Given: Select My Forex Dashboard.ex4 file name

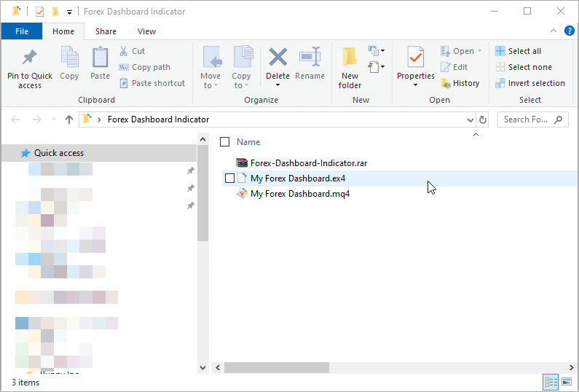Looking at the screenshot, I should (298, 179).
